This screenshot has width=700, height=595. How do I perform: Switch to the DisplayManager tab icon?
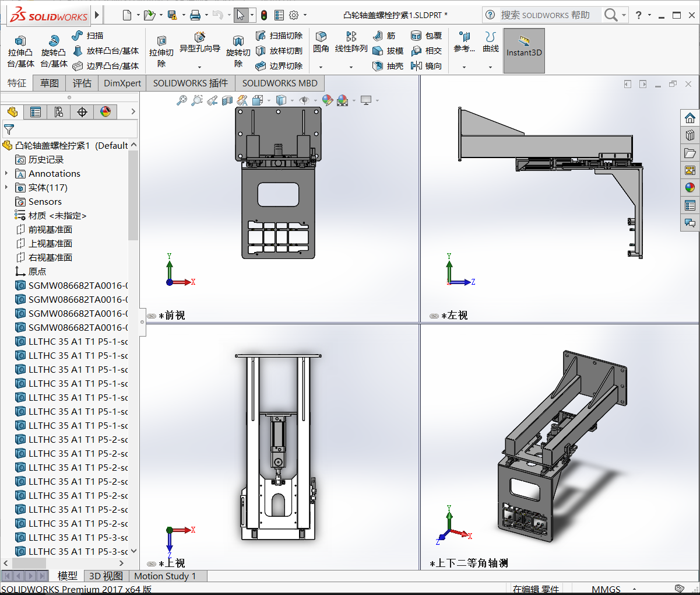coord(105,112)
